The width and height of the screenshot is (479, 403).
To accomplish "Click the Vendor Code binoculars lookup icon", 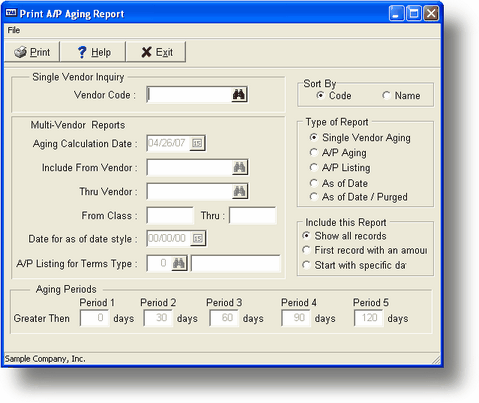I will [239, 95].
